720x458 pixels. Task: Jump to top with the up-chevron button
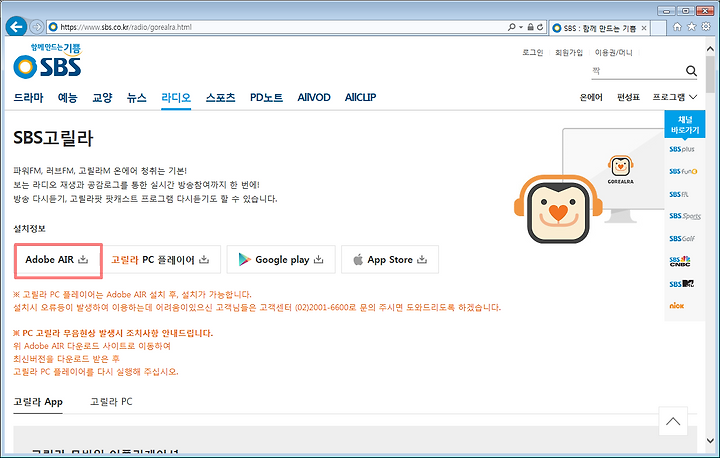point(673,421)
